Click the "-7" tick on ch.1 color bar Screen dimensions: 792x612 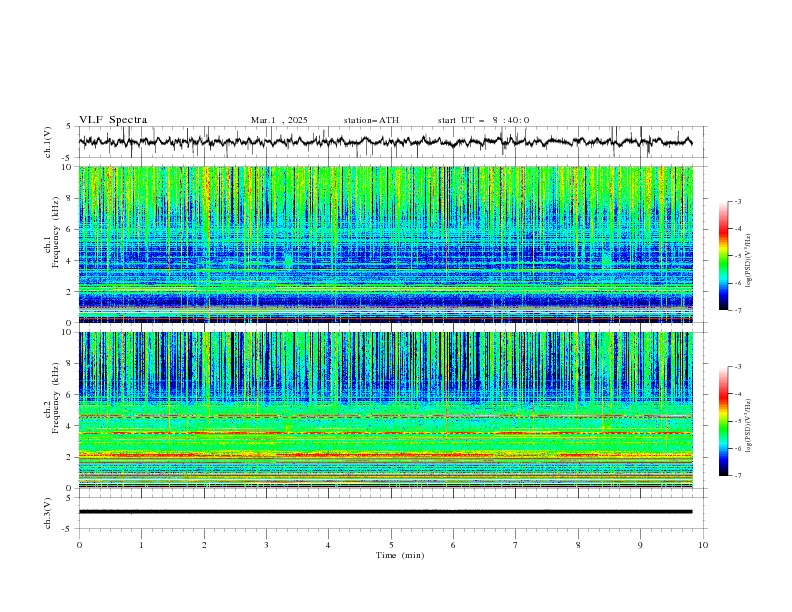tap(738, 310)
